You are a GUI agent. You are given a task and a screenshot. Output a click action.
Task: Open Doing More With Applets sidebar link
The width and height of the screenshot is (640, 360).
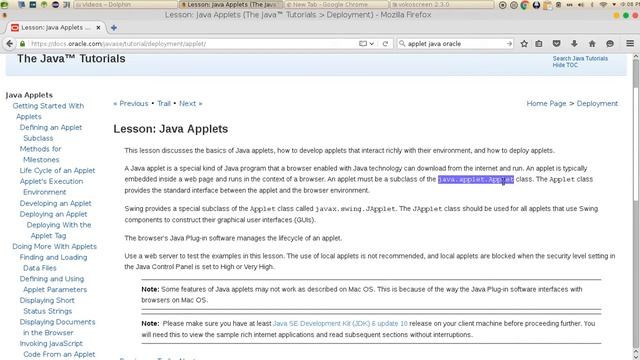pos(54,247)
